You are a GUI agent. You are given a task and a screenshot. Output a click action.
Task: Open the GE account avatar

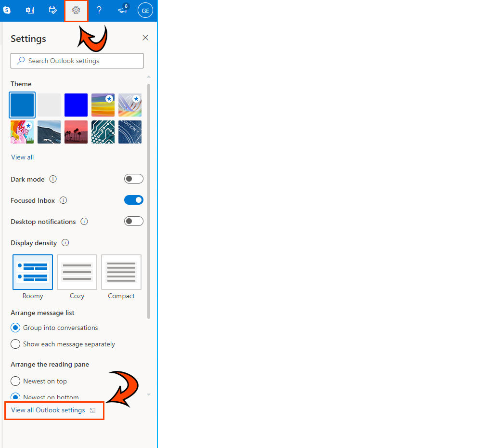click(145, 10)
